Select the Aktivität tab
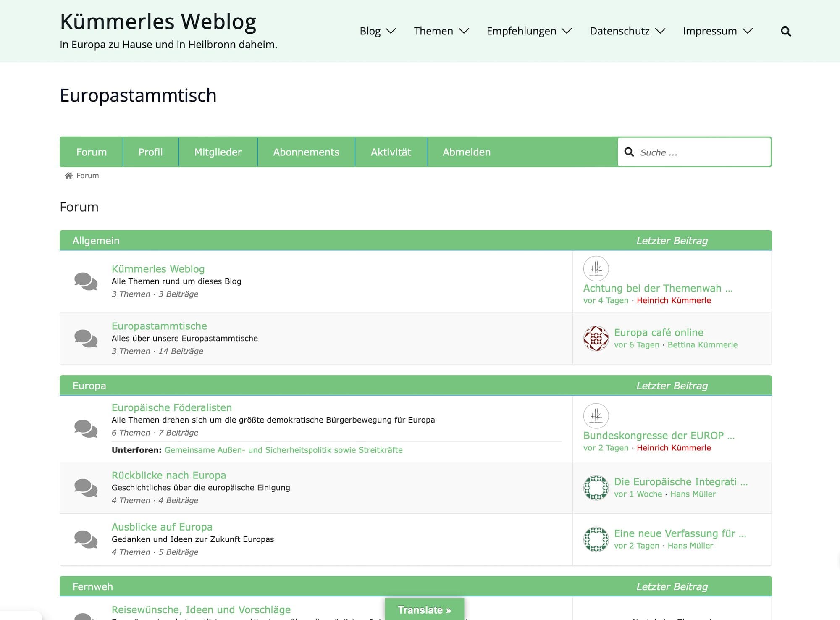The image size is (840, 620). [x=391, y=152]
